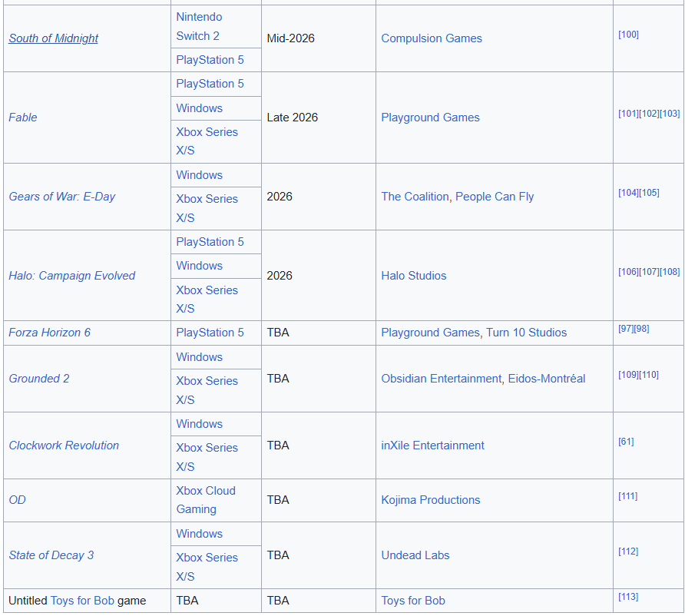Open Halo Studios developer link
The height and width of the screenshot is (616, 685).
pos(414,276)
